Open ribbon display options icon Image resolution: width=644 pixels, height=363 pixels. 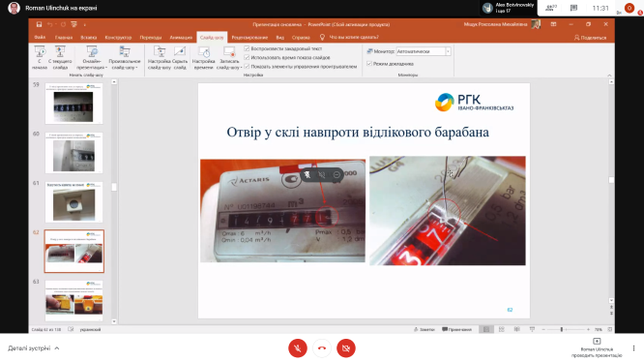click(553, 24)
